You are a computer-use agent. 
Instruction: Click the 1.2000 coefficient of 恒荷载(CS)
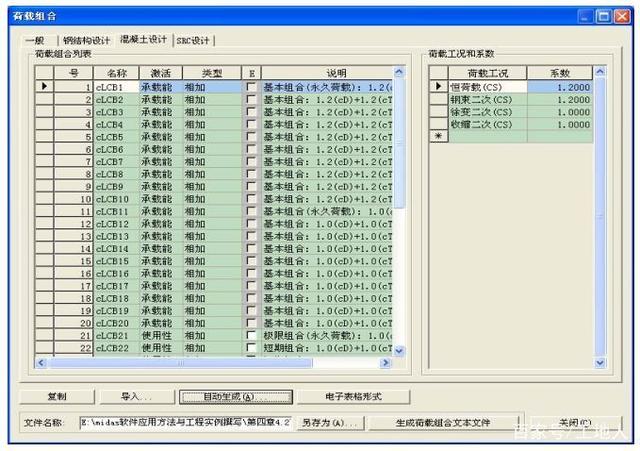pyautogui.click(x=560, y=87)
